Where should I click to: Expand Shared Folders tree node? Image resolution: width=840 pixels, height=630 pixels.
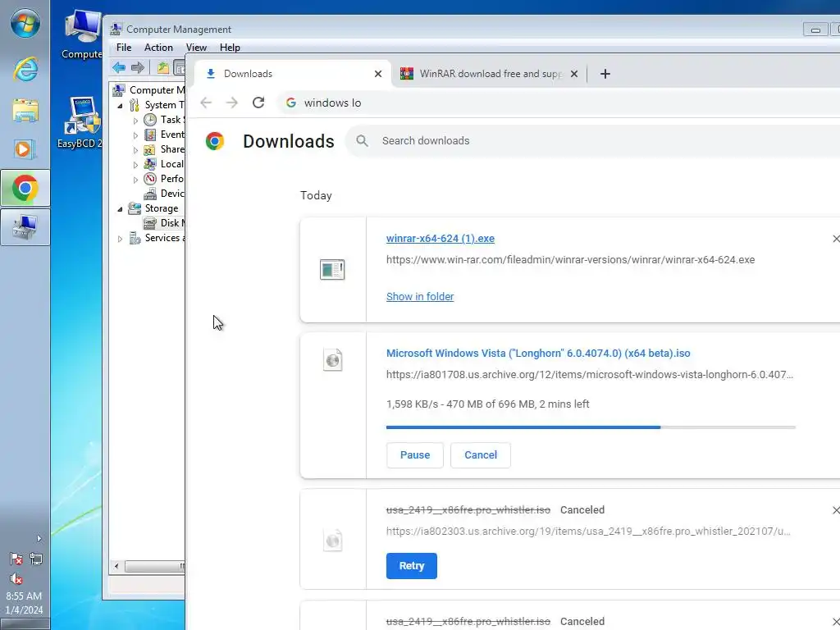coord(135,150)
